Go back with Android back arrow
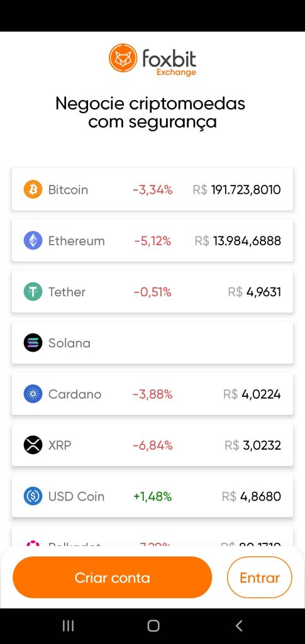This screenshot has width=305, height=644. 239,626
